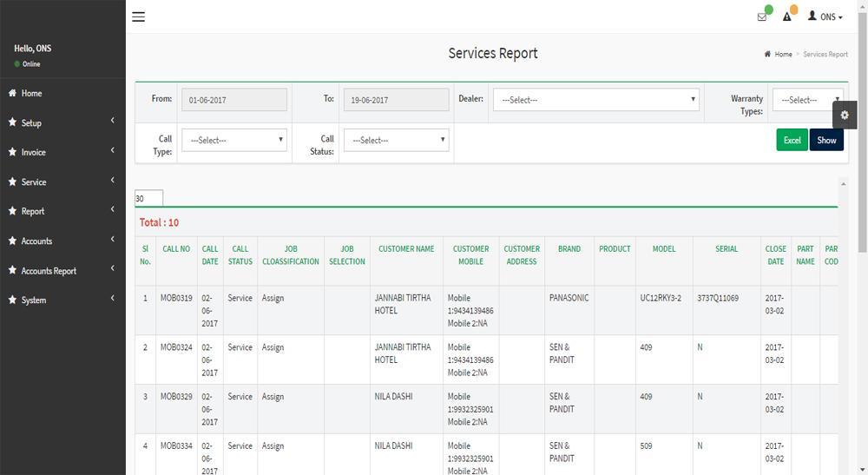Image resolution: width=868 pixels, height=475 pixels.
Task: Open the ONS user account dropdown
Action: point(825,16)
